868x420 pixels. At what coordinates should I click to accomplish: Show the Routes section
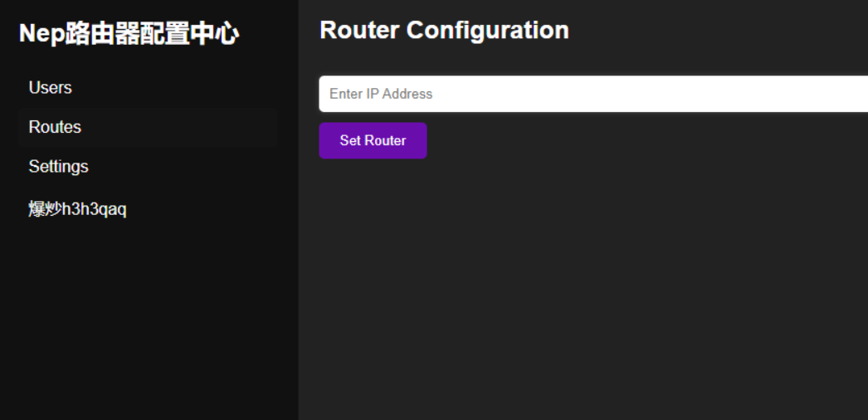pyautogui.click(x=55, y=127)
